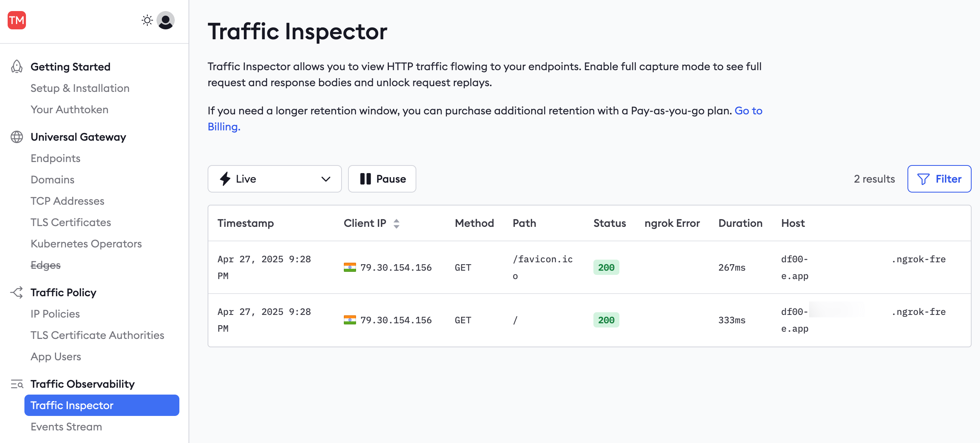Open the Live mode dropdown
This screenshot has width=980, height=443.
[325, 179]
